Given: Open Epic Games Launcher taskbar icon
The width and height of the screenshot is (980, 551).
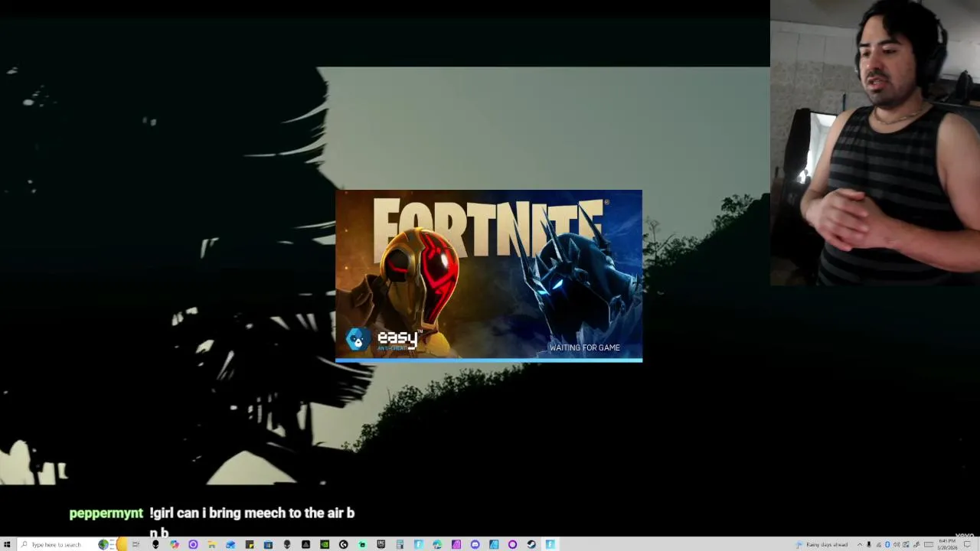Looking at the screenshot, I should point(381,544).
